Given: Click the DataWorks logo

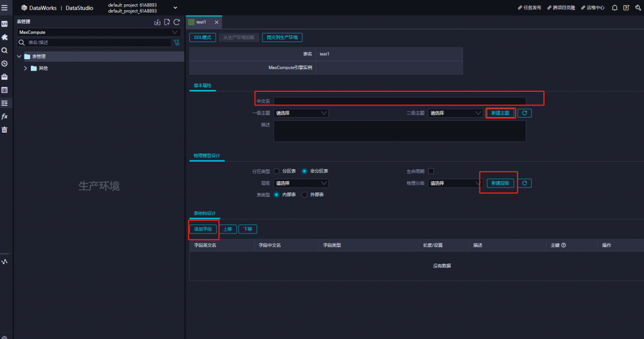Looking at the screenshot, I should click(x=25, y=8).
